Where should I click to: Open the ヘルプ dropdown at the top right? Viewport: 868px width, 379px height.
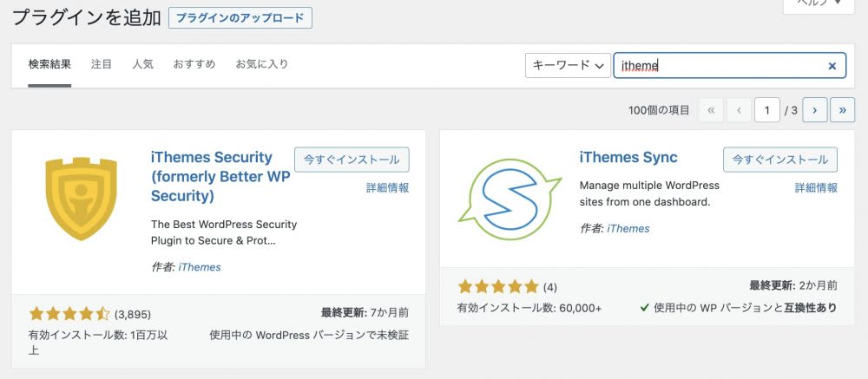tap(819, 4)
